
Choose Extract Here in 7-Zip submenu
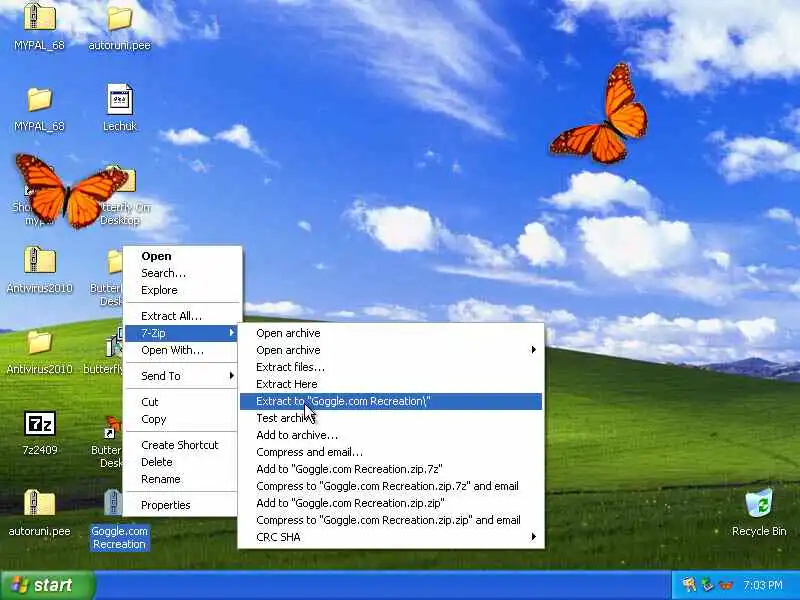coord(391,384)
